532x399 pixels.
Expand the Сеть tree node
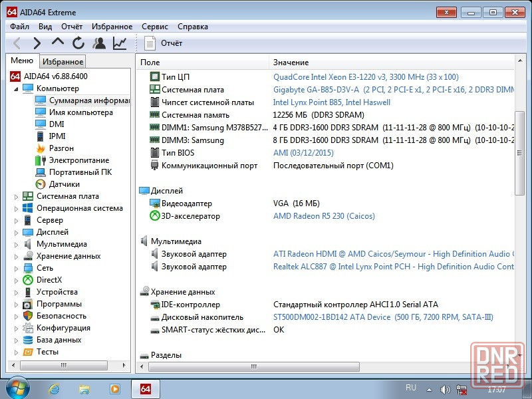(16, 269)
